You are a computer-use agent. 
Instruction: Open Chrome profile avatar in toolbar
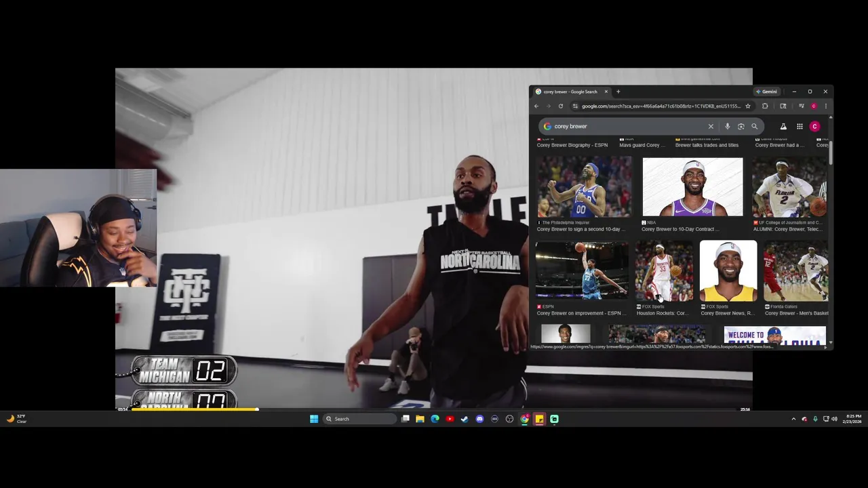click(x=814, y=106)
